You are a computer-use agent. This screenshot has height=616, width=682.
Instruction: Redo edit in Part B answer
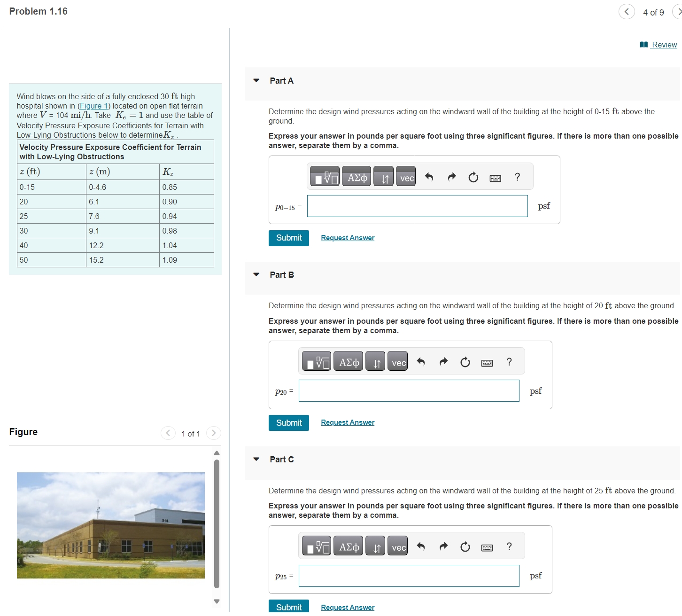point(443,362)
